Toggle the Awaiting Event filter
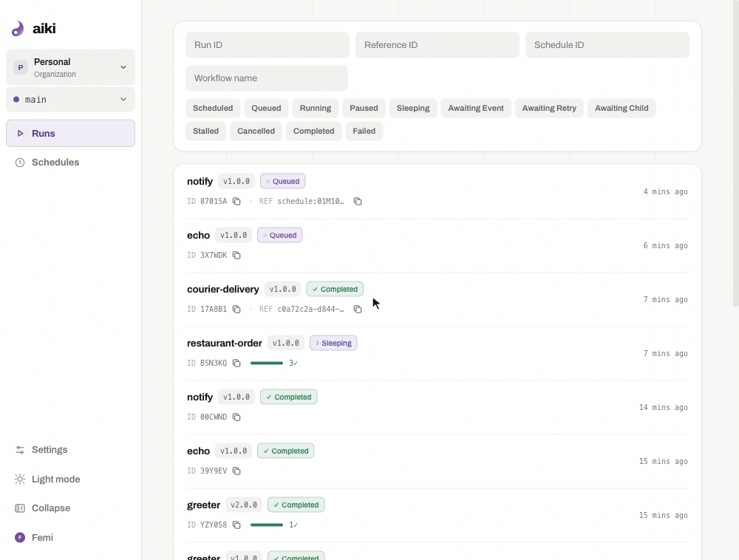Viewport: 739px width, 560px height. pos(476,109)
